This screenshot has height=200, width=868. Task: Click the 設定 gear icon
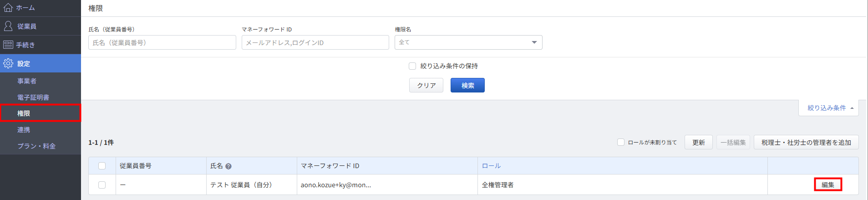[x=8, y=63]
